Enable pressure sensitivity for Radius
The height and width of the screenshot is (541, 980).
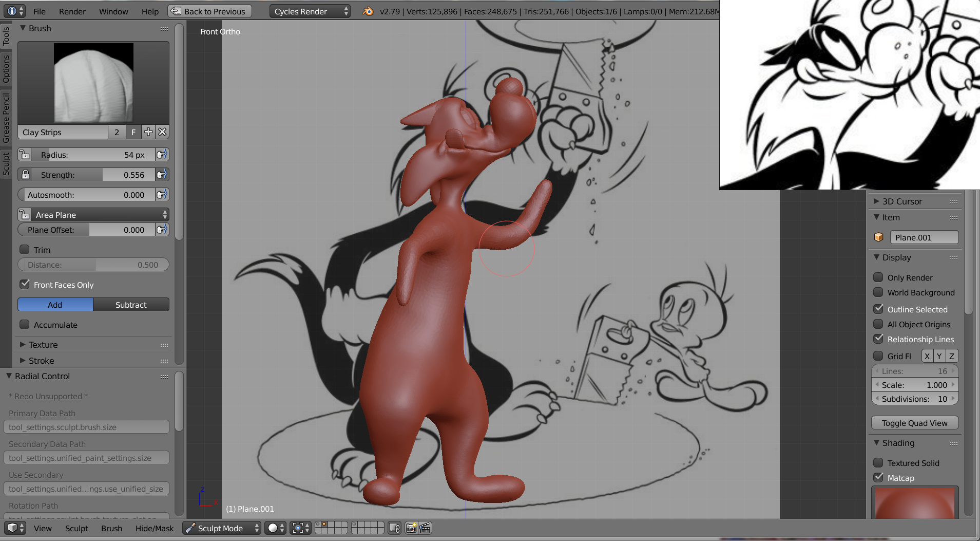[x=162, y=155]
